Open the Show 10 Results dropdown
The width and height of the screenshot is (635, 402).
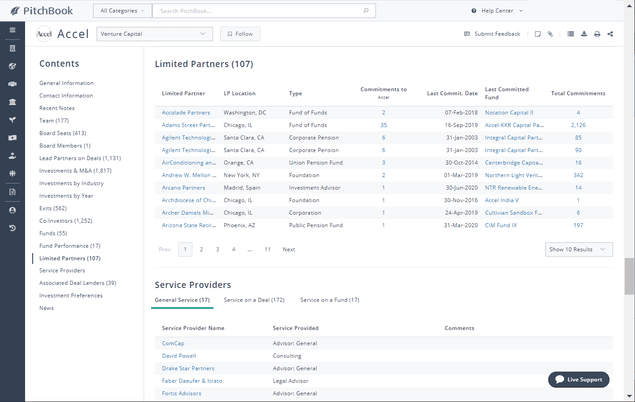click(580, 249)
